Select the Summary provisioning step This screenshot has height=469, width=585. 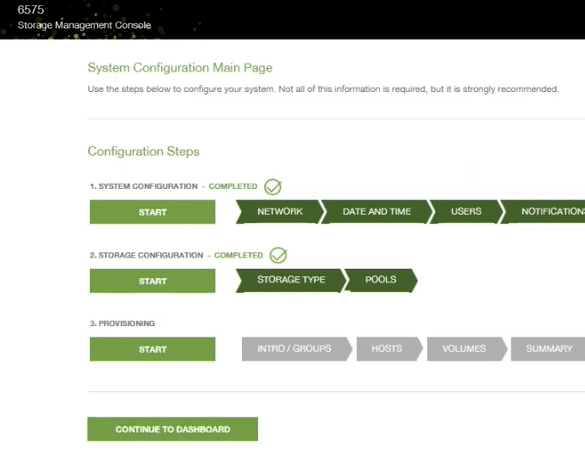click(x=548, y=349)
